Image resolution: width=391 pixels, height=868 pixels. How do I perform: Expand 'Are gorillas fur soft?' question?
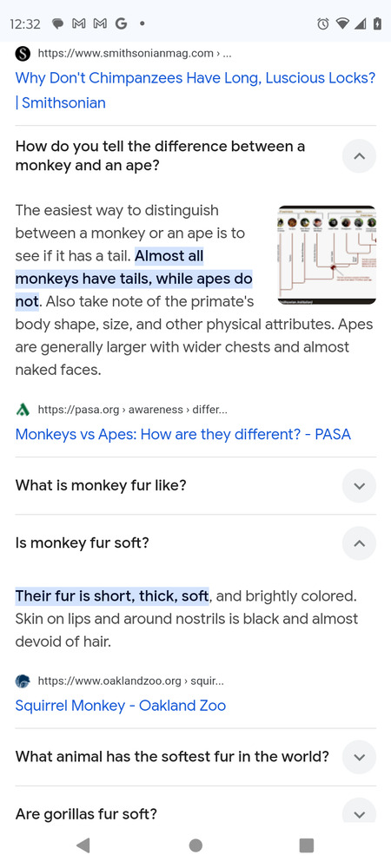click(359, 814)
